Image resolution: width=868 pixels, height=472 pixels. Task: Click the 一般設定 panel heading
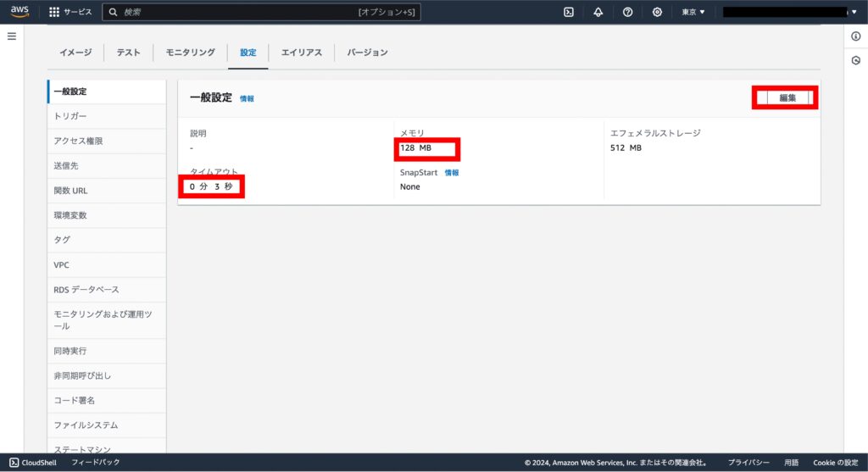point(211,98)
